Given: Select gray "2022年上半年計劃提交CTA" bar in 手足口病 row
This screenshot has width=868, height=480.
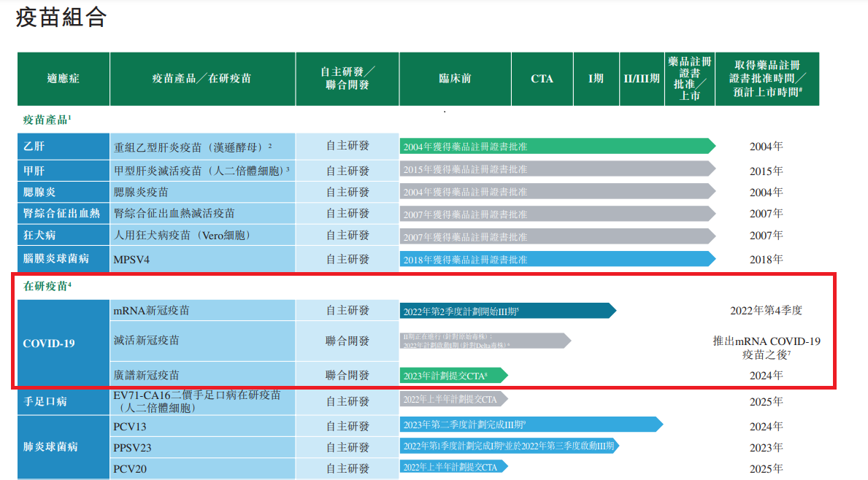Looking at the screenshot, I should (x=453, y=399).
